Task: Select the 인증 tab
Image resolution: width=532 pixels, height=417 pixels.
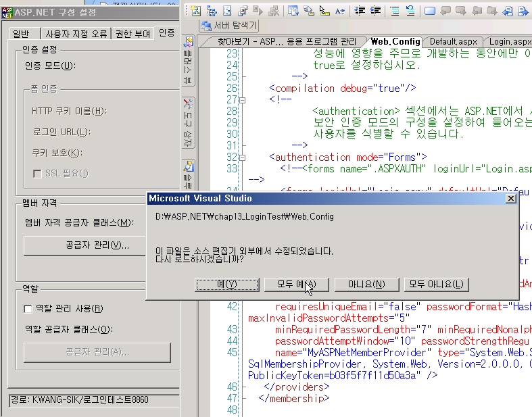Action: [166, 32]
